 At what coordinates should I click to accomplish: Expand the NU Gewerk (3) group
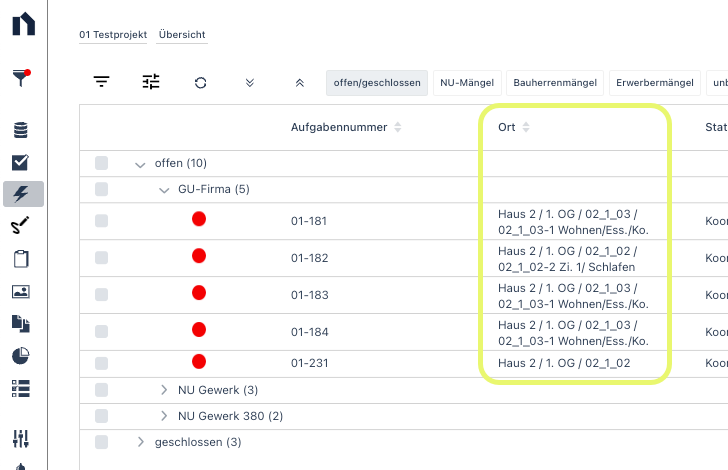(x=163, y=390)
